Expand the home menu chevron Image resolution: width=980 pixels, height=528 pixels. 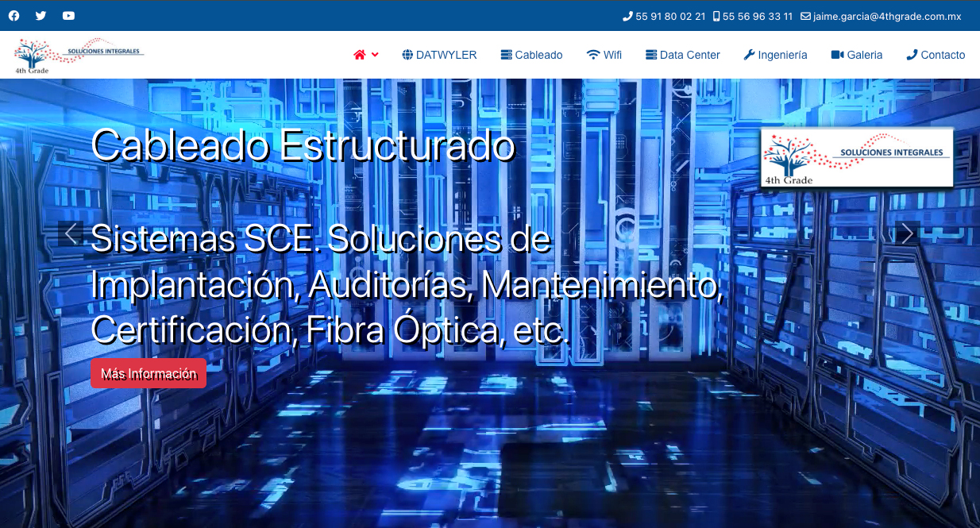[x=375, y=55]
